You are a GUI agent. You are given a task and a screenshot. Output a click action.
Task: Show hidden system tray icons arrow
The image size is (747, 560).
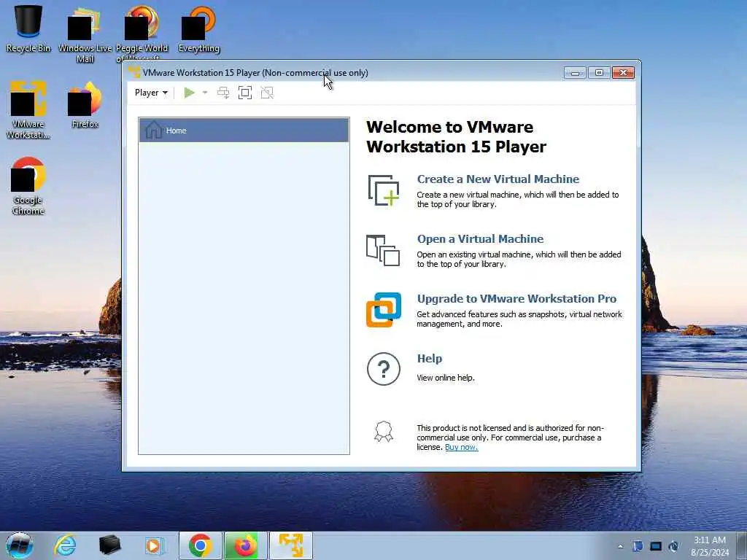pyautogui.click(x=620, y=546)
